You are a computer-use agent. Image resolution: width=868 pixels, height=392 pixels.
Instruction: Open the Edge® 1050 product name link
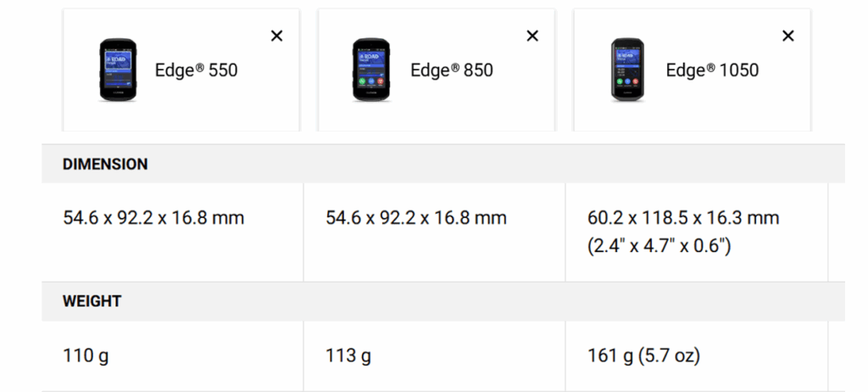pos(712,70)
